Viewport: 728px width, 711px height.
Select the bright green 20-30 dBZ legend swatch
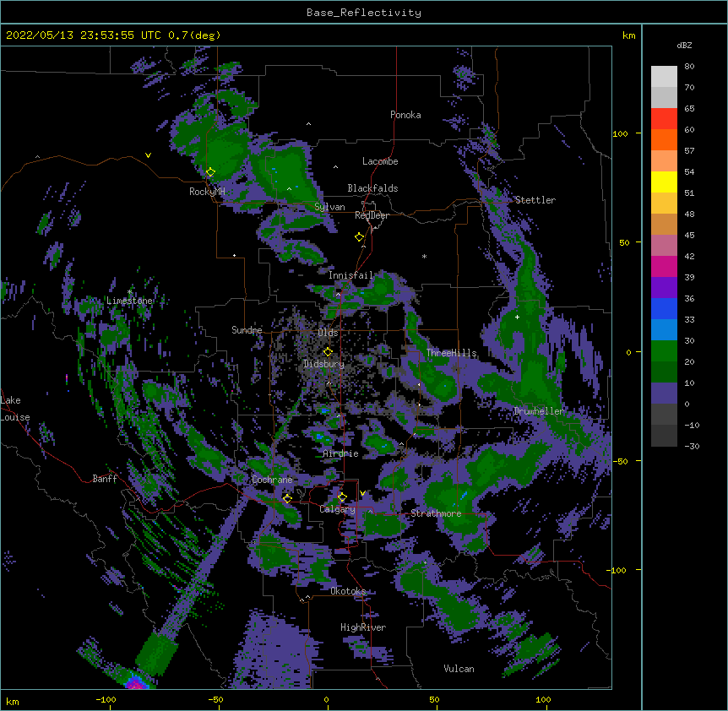tap(664, 351)
